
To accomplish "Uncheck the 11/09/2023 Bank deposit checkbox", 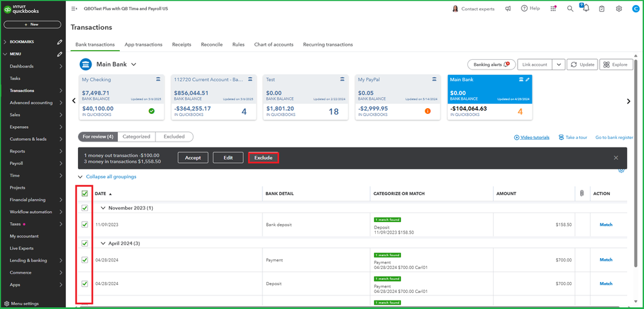I will click(x=85, y=225).
